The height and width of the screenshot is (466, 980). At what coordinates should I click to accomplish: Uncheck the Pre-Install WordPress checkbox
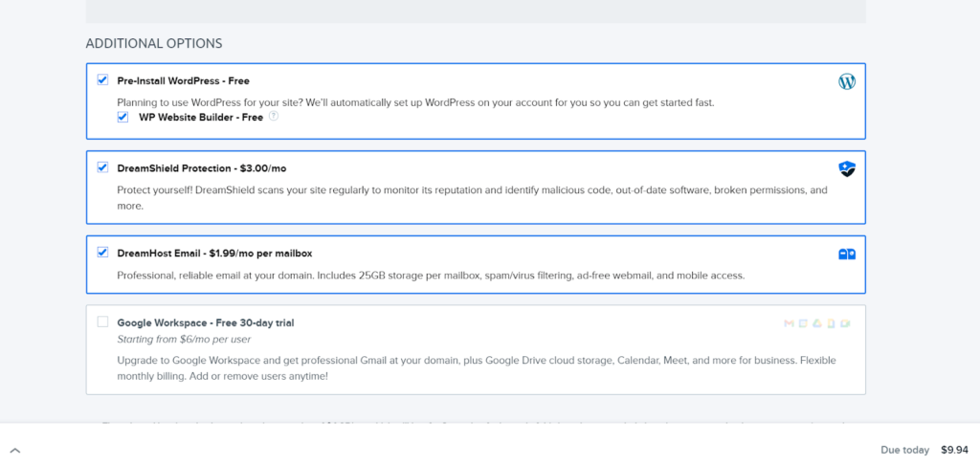(x=102, y=80)
